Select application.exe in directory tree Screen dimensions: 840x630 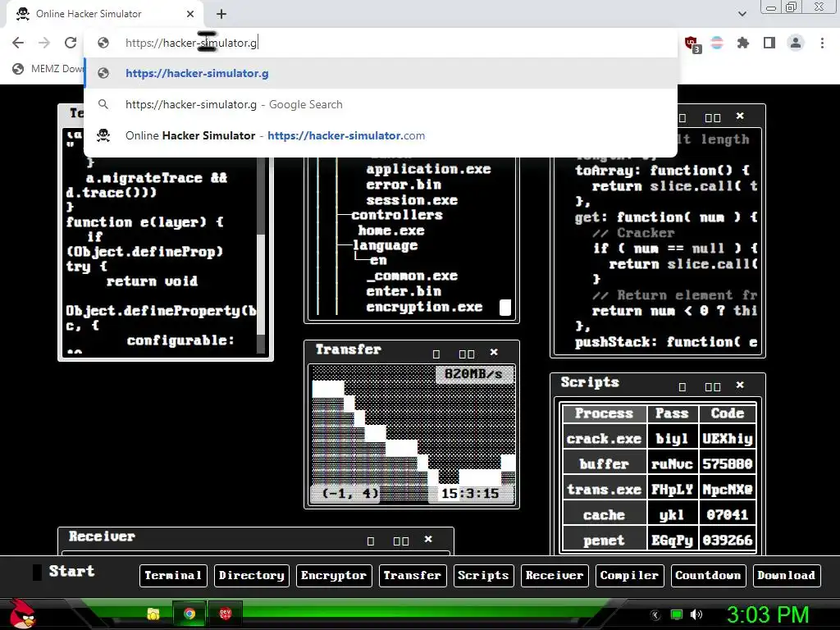pos(428,169)
